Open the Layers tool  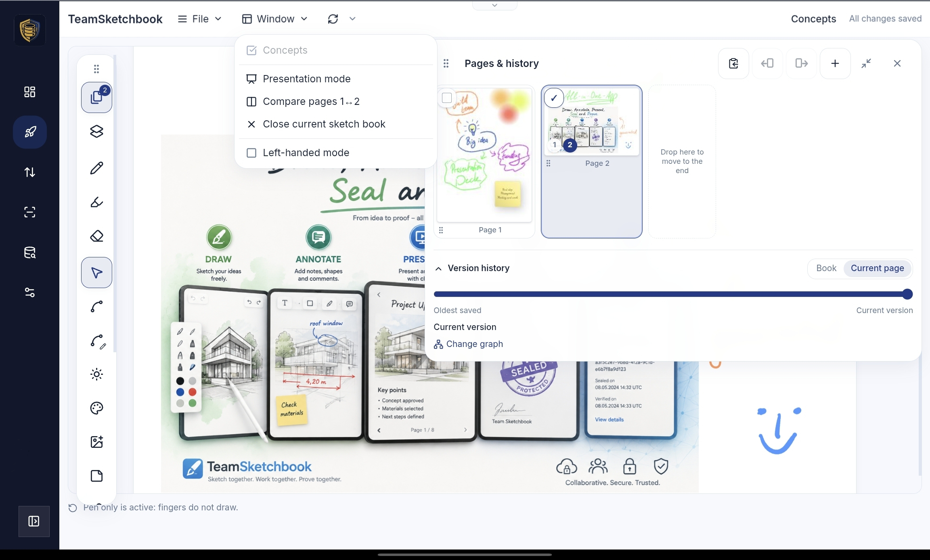coord(96,132)
